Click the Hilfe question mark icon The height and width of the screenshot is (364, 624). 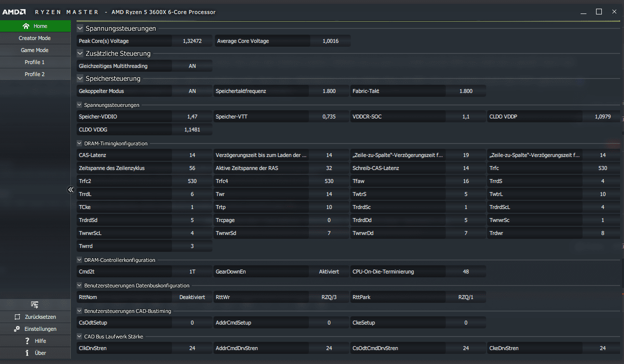tap(27, 341)
